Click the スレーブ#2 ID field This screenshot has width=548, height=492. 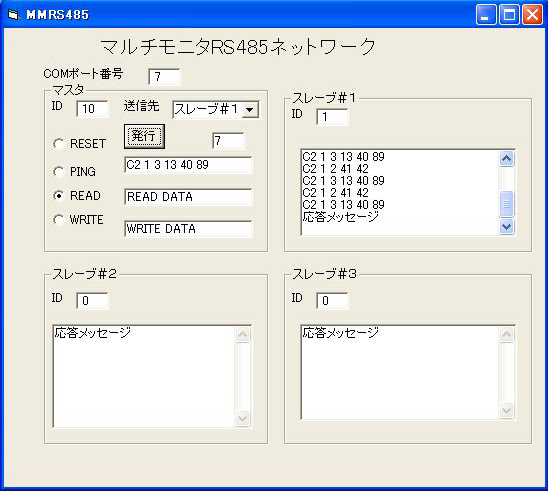tap(92, 301)
